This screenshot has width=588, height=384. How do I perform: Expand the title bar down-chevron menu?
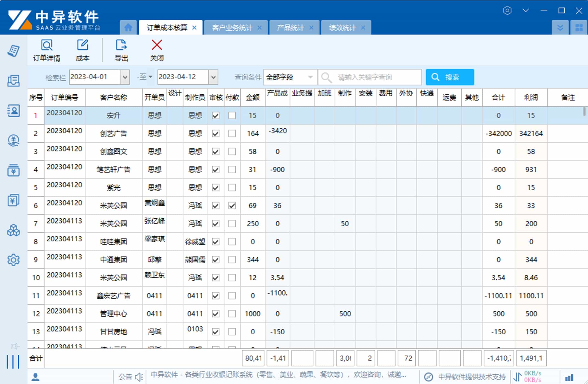pyautogui.click(x=526, y=10)
